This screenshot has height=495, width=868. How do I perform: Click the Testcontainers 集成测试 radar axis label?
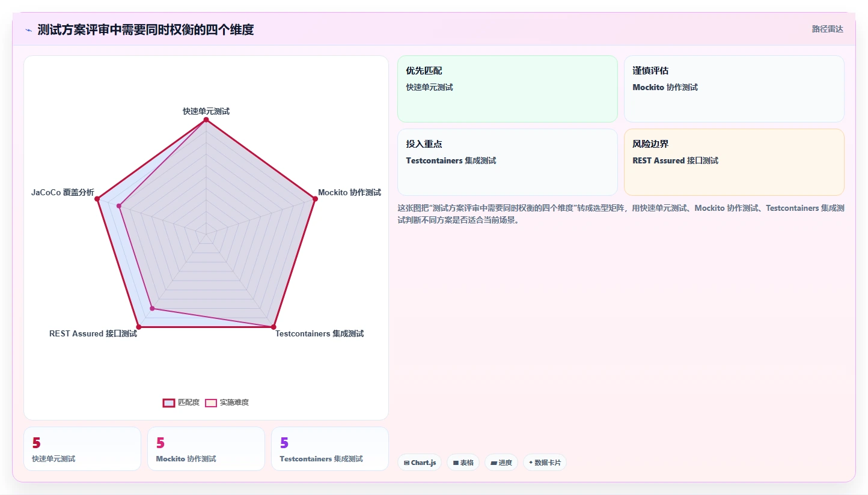pos(319,333)
